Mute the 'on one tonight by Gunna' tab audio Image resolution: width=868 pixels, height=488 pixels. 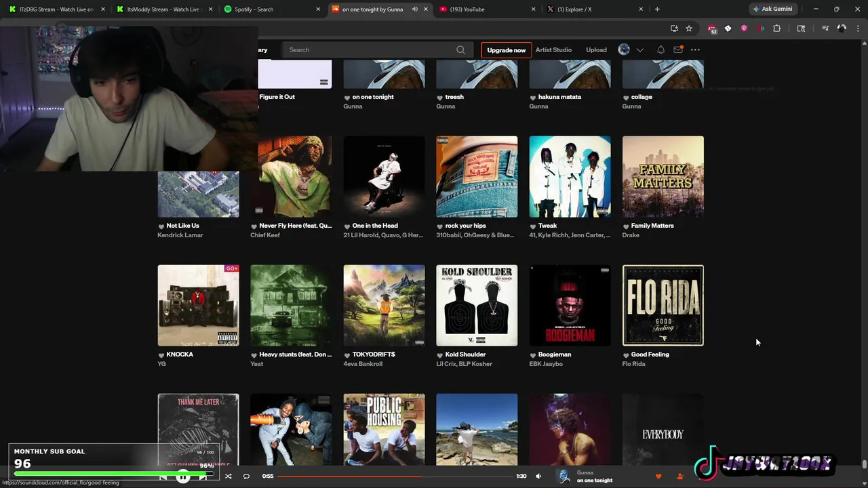tap(414, 9)
